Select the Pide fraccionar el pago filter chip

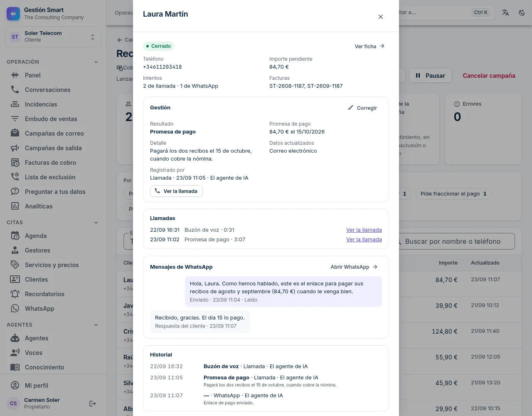pyautogui.click(x=453, y=193)
